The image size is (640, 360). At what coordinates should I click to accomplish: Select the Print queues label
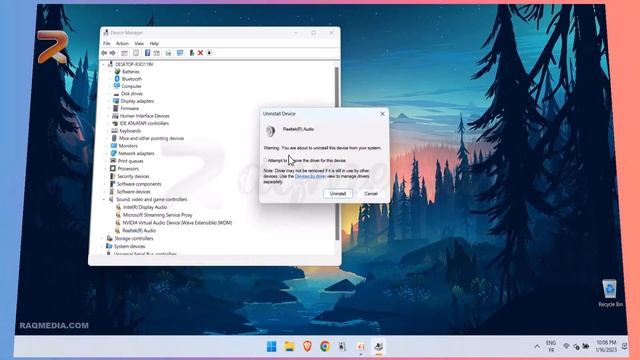coord(130,161)
